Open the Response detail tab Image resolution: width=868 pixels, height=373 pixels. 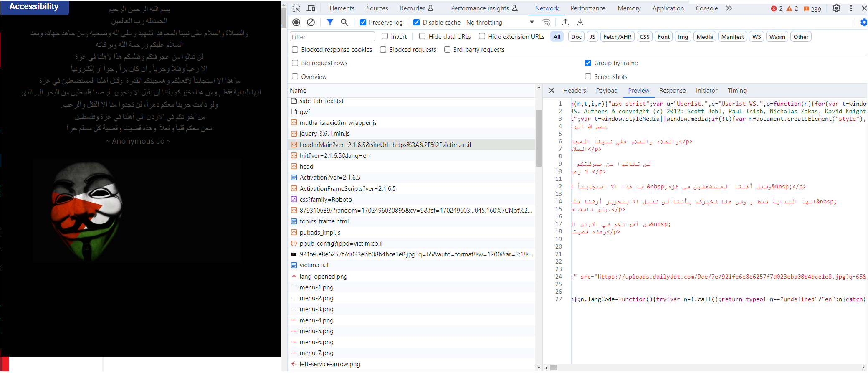pos(673,91)
